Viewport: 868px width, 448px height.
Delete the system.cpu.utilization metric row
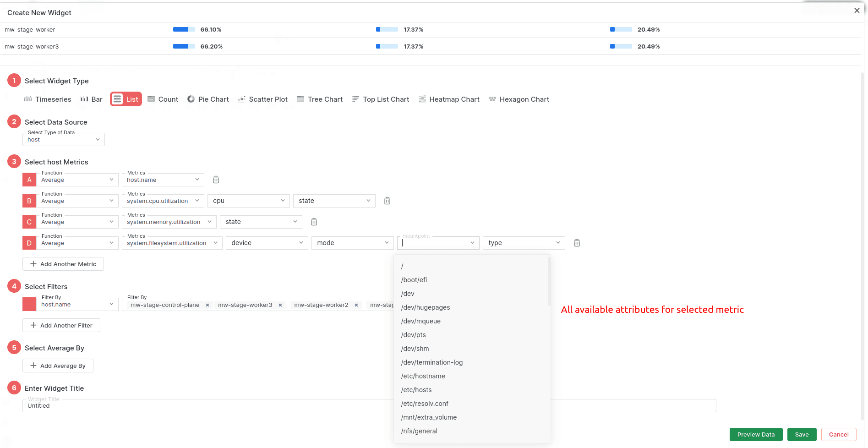click(x=387, y=201)
